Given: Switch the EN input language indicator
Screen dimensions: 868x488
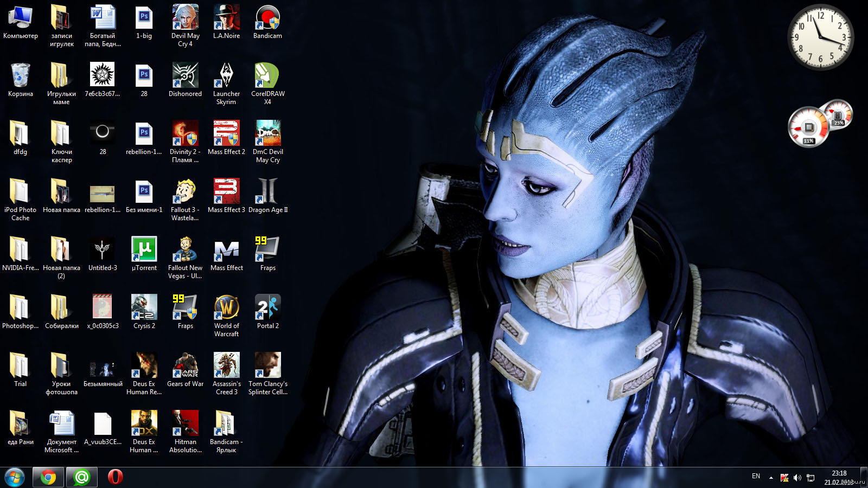Looking at the screenshot, I should coord(756,476).
